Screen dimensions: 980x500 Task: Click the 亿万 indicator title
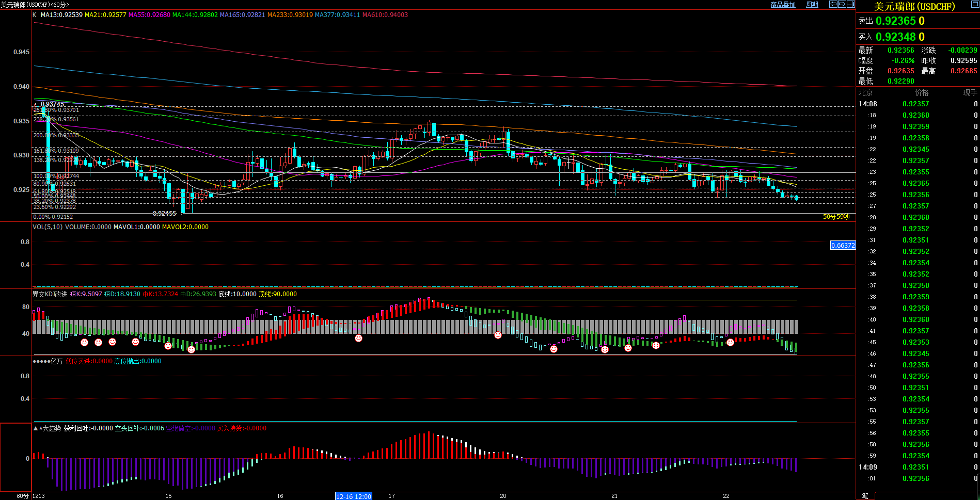[x=57, y=361]
